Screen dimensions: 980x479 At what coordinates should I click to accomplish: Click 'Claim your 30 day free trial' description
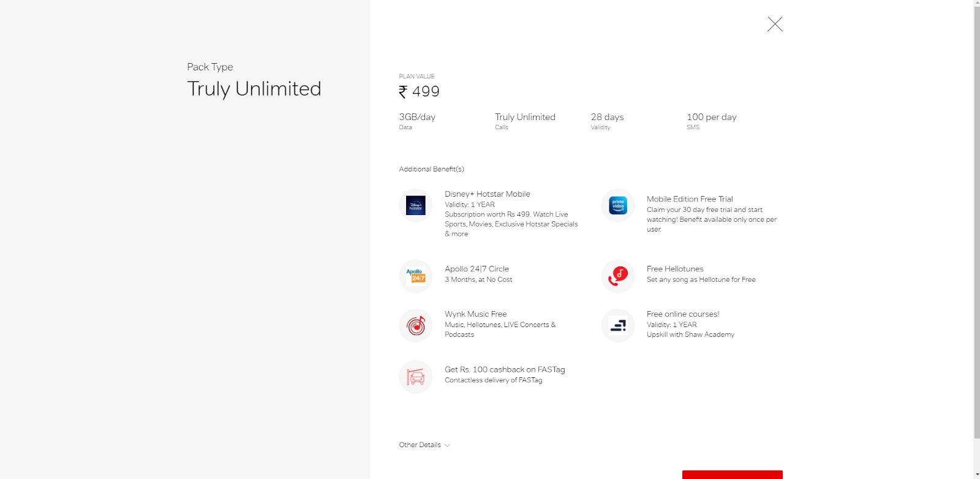pyautogui.click(x=712, y=219)
